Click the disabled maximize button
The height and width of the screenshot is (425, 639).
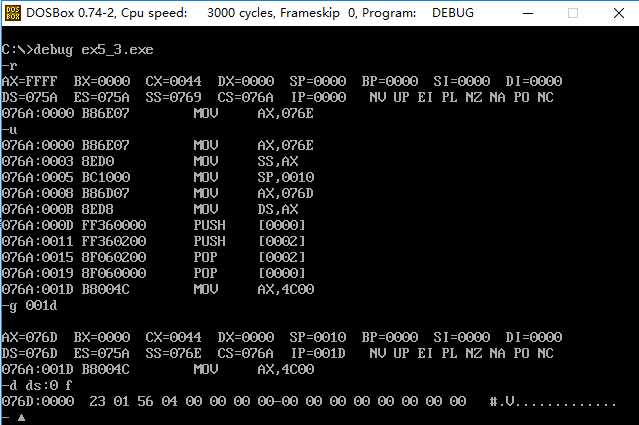point(573,13)
